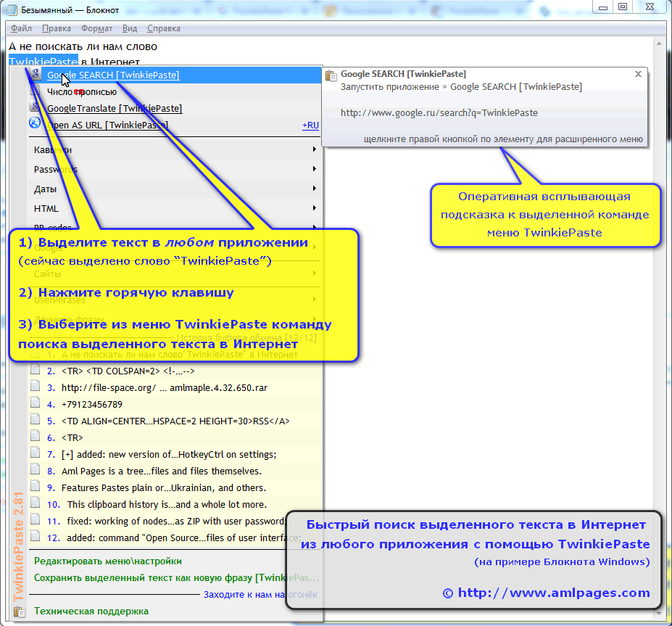Open the Правка menu
The image size is (672, 626).
[x=56, y=28]
